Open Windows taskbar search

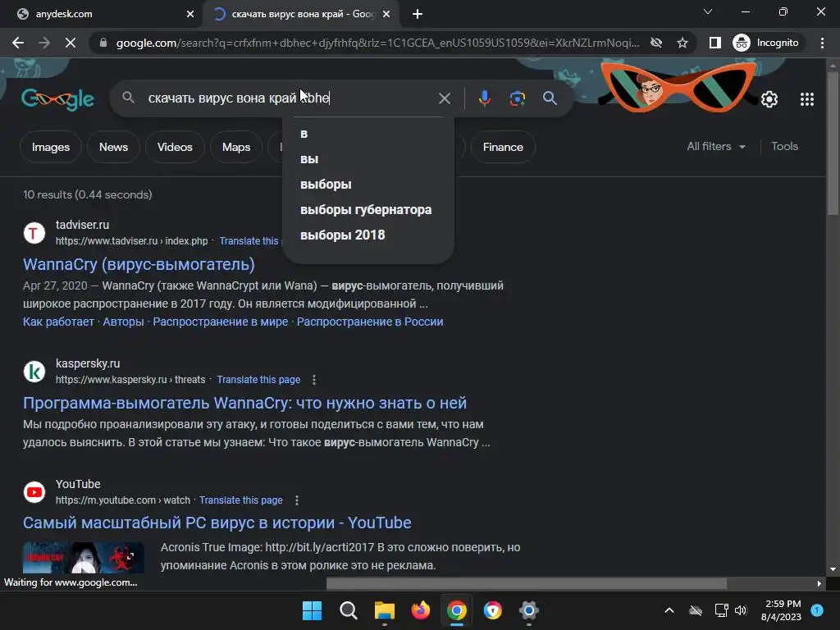[348, 610]
